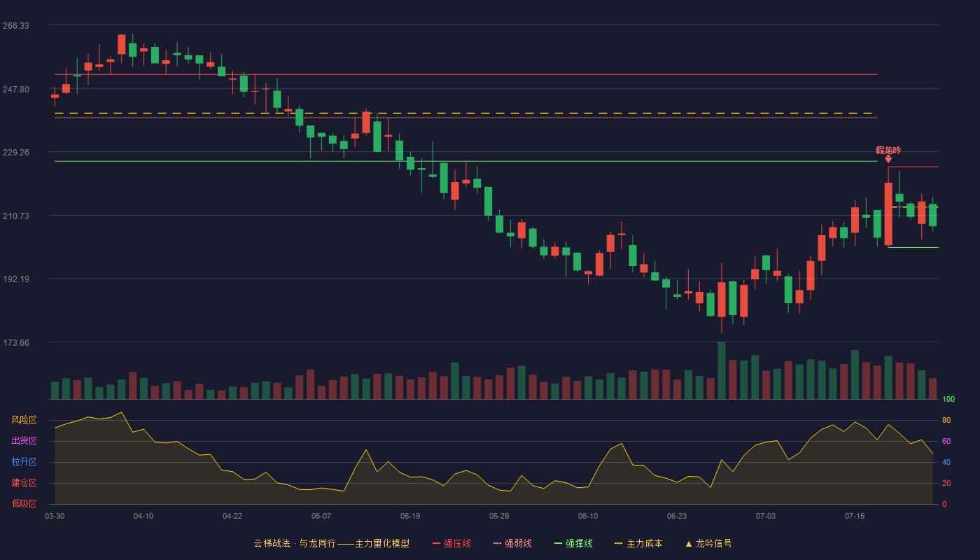The height and width of the screenshot is (560, 980).
Task: Click the blue 40 indicator scale value
Action: [x=946, y=462]
